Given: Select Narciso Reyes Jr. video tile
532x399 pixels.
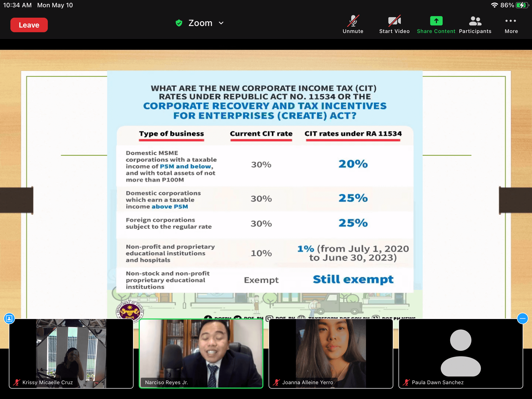Looking at the screenshot, I should 201,354.
